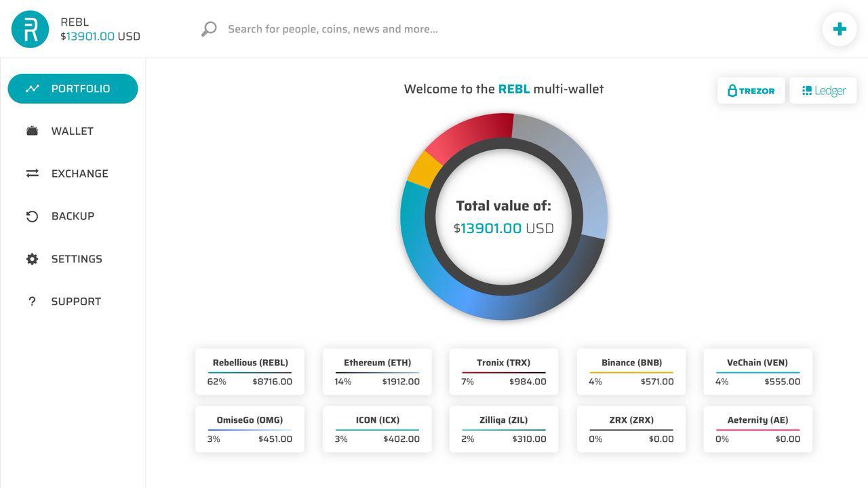Click the wallet icon in sidebar
Screen dimensions: 868x488
tap(32, 131)
